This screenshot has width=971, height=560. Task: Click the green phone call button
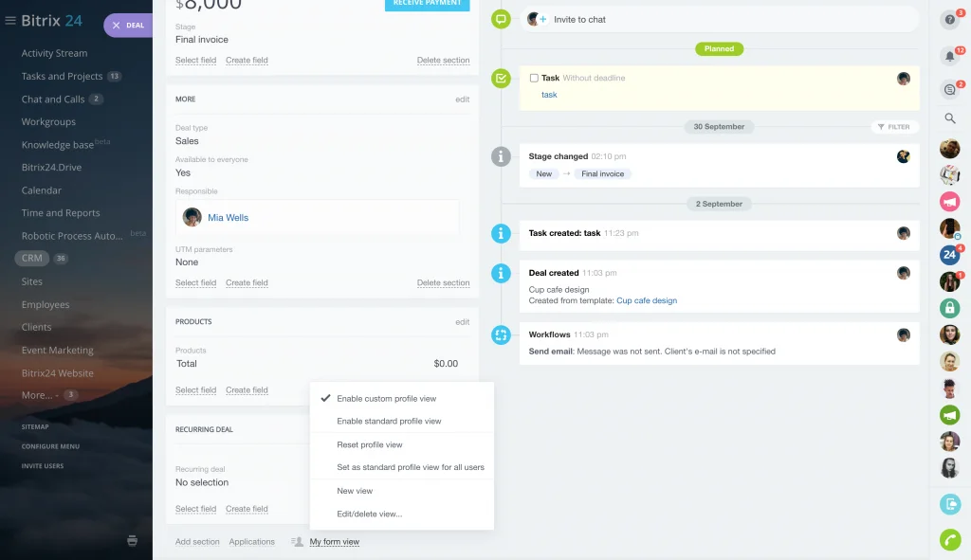click(949, 539)
